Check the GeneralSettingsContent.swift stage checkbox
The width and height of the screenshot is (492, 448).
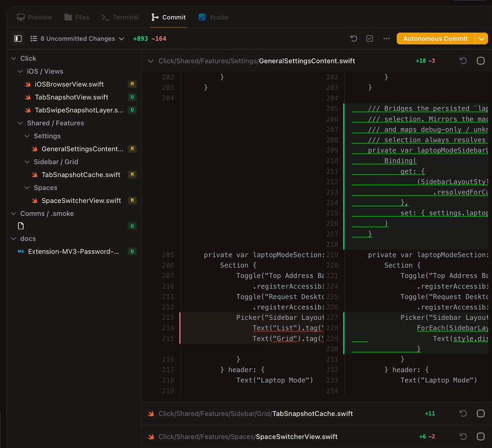(481, 61)
